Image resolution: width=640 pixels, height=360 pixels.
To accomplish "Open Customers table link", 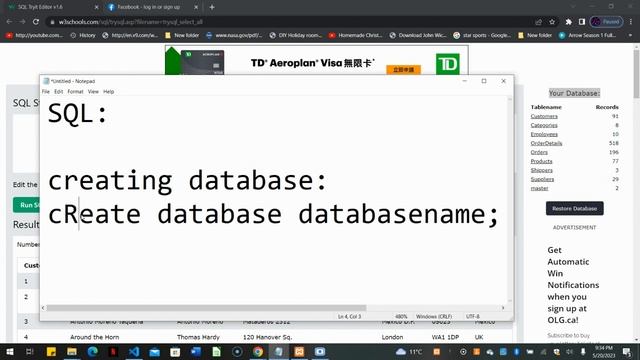I will 544,116.
